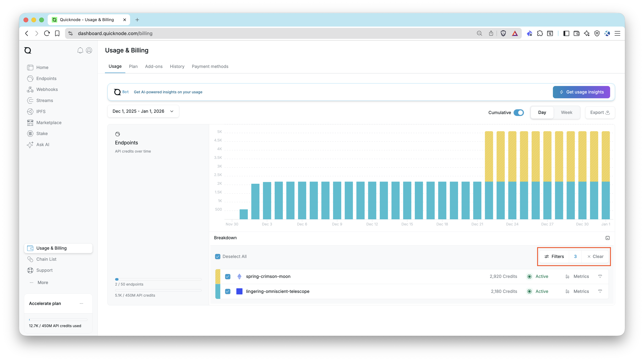The image size is (644, 361).
Task: Open the Endpoints section in sidebar
Action: pyautogui.click(x=46, y=78)
